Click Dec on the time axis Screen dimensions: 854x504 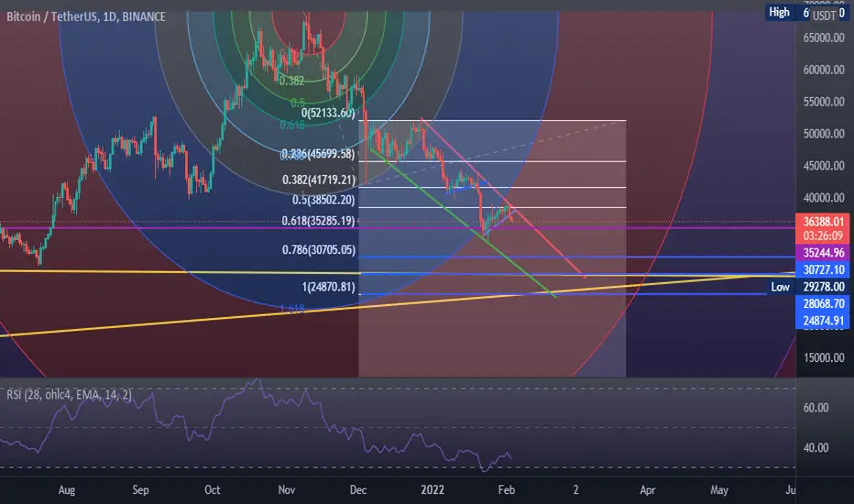pyautogui.click(x=358, y=490)
